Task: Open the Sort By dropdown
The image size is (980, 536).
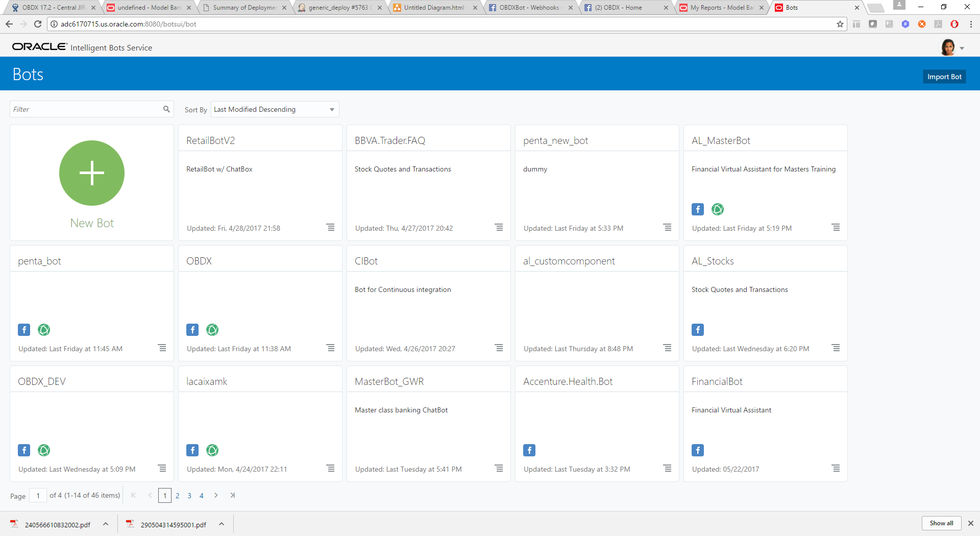Action: [x=275, y=109]
